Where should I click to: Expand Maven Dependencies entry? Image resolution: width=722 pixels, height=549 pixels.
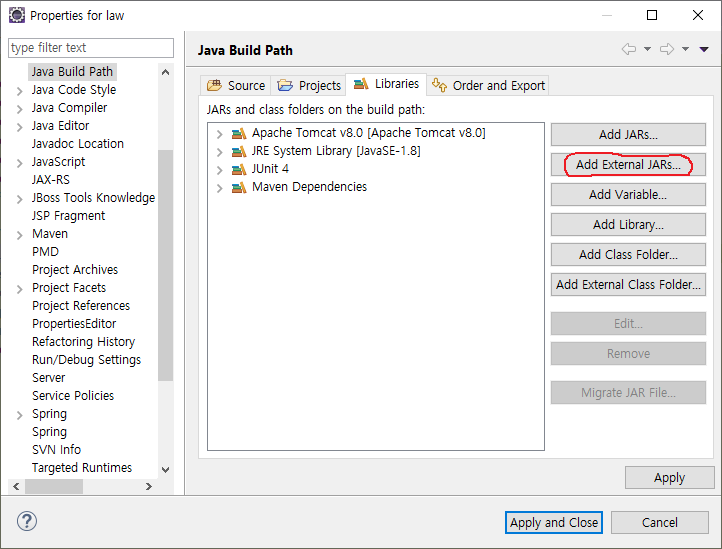click(x=220, y=188)
